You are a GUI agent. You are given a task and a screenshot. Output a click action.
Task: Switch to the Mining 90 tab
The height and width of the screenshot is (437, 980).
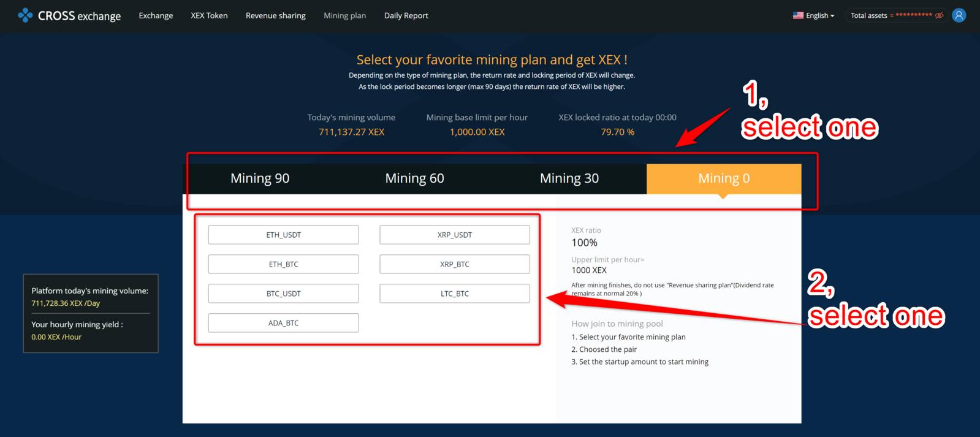pyautogui.click(x=260, y=178)
